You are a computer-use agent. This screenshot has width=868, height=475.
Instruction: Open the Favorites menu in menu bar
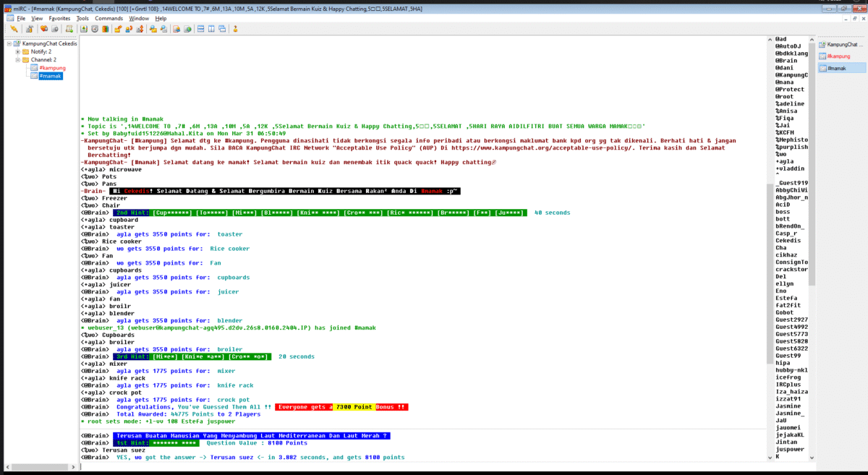point(59,18)
